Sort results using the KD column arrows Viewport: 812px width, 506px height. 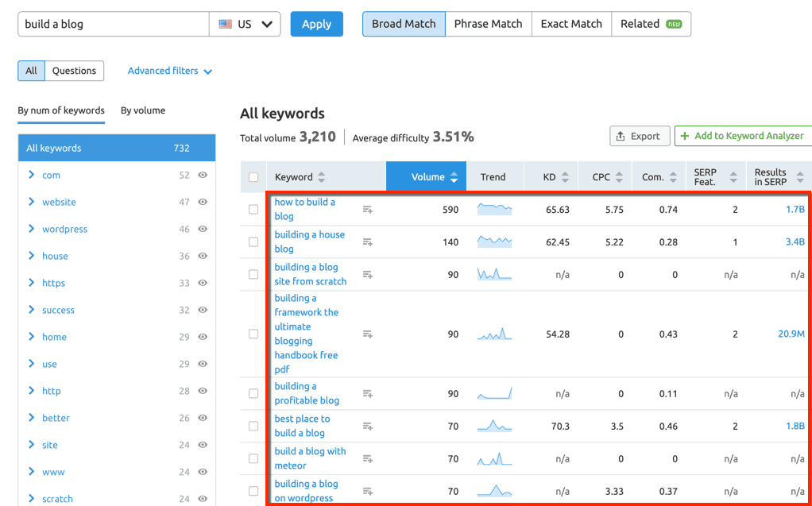tap(566, 176)
